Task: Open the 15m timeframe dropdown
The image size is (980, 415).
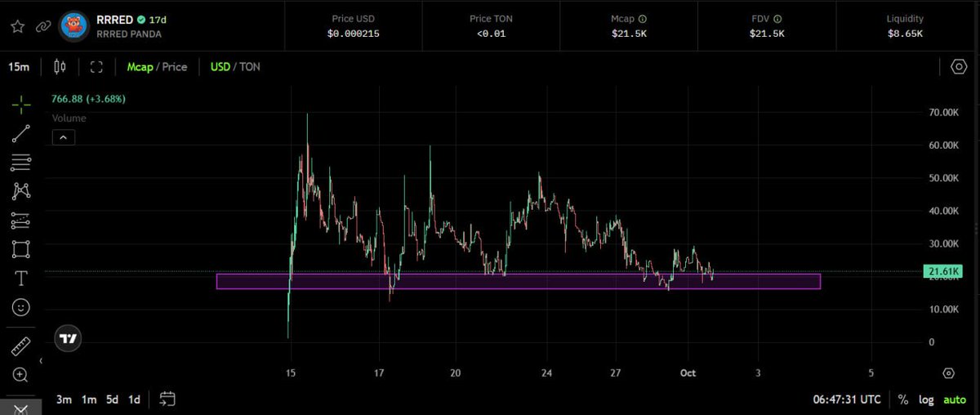Action: pyautogui.click(x=20, y=67)
